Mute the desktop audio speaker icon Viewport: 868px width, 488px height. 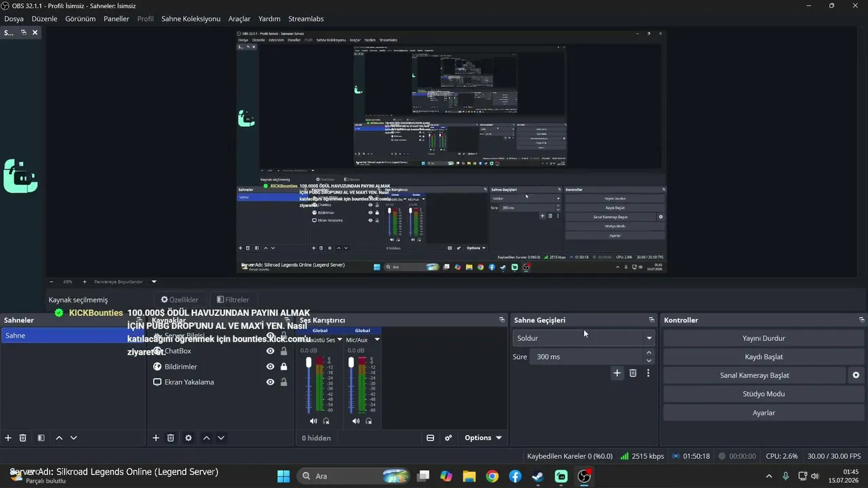tap(313, 421)
